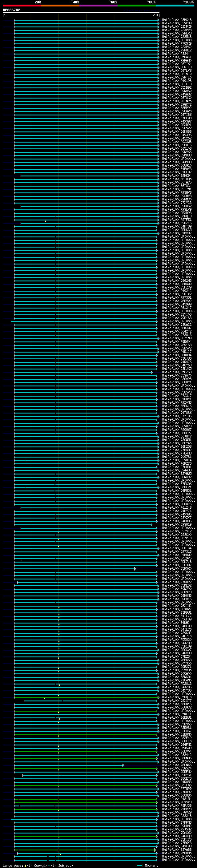This screenshot has width=197, height=868.
Task: Select label UniRef100_B3VAB8
Action: pos(177,850)
